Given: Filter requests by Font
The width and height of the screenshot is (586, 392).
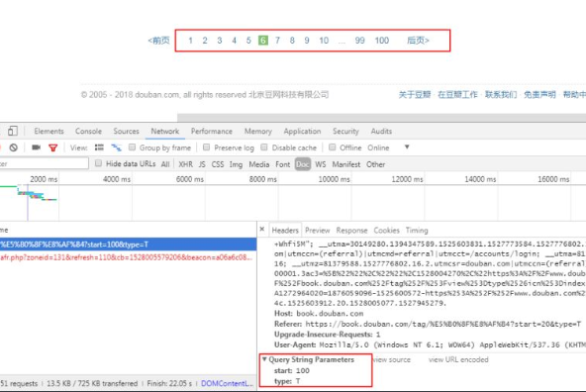Looking at the screenshot, I should pyautogui.click(x=283, y=164).
